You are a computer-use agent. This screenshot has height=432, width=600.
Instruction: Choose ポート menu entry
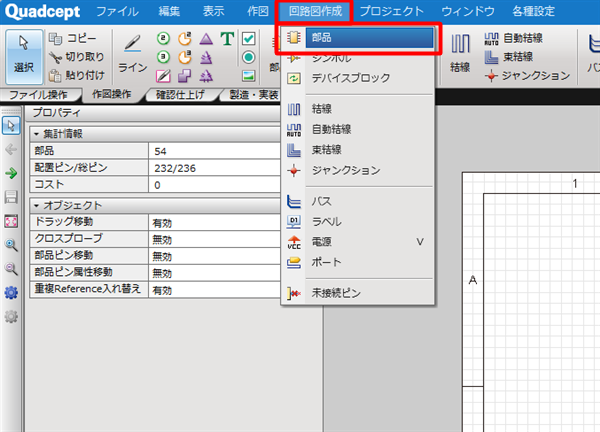click(x=359, y=262)
